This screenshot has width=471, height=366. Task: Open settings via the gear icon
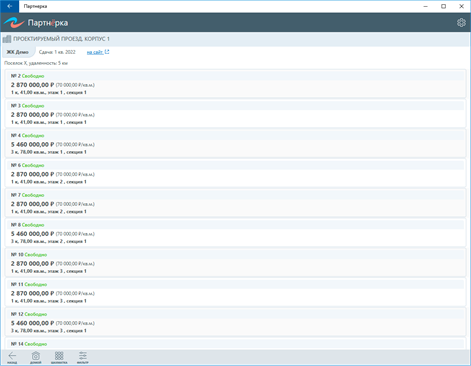point(461,22)
